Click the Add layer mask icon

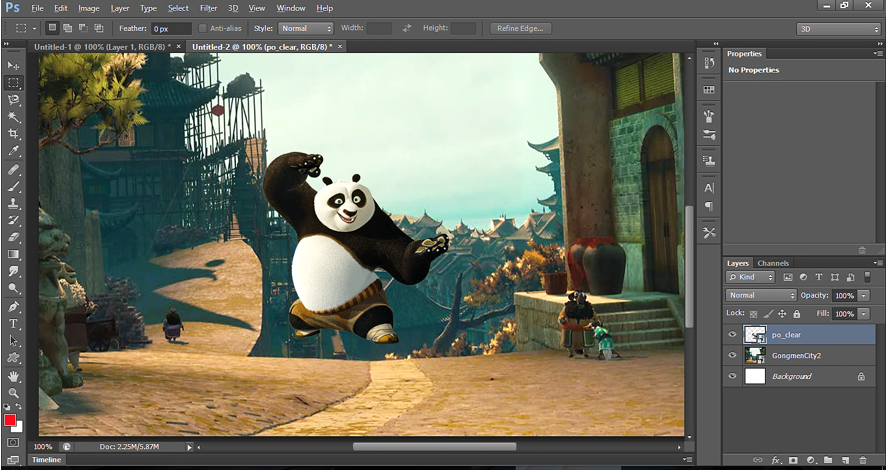point(794,460)
